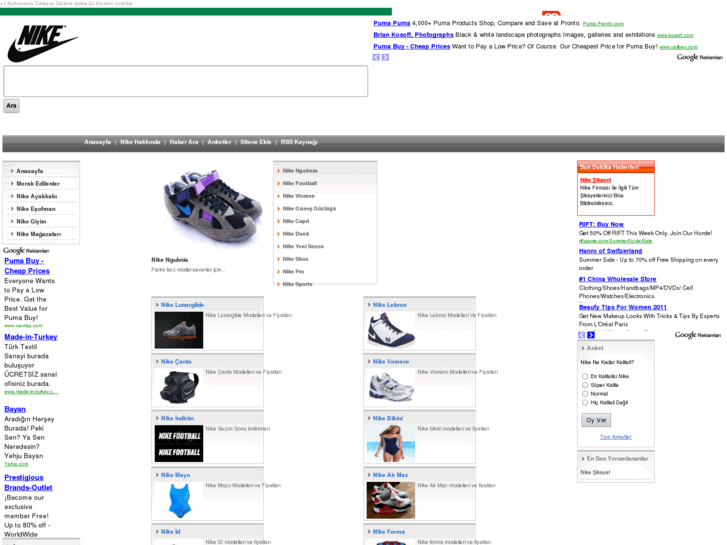Open Nike Güneş Gözlüğü category link

pyautogui.click(x=309, y=208)
